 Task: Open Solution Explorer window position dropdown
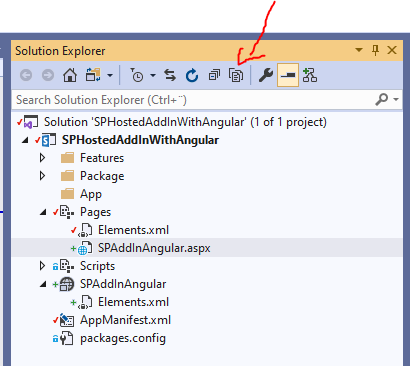pos(359,50)
